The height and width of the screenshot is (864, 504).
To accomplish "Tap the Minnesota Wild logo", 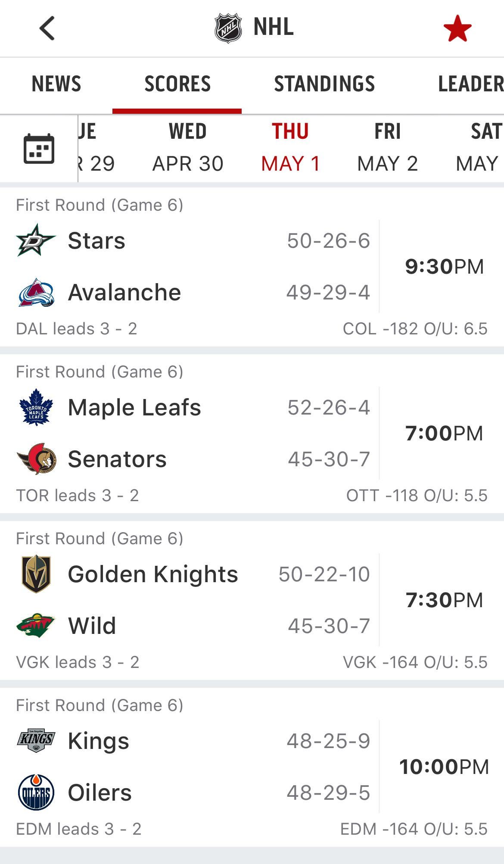I will coord(36,626).
